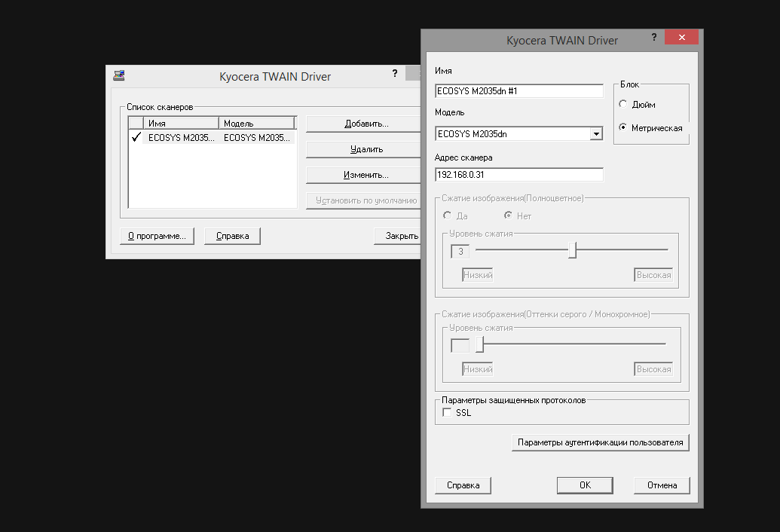Screen dimensions: 780x532
Task: Click Высокая under the grayscale compression slider
Action: pos(653,369)
